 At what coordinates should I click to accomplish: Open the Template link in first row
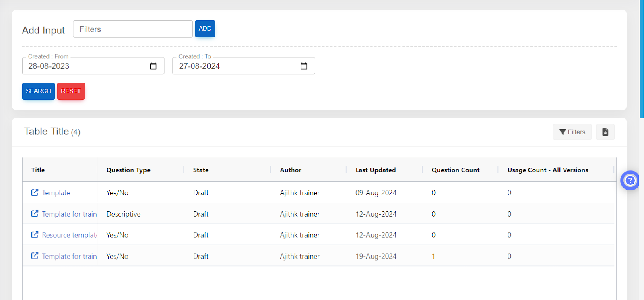coord(56,193)
